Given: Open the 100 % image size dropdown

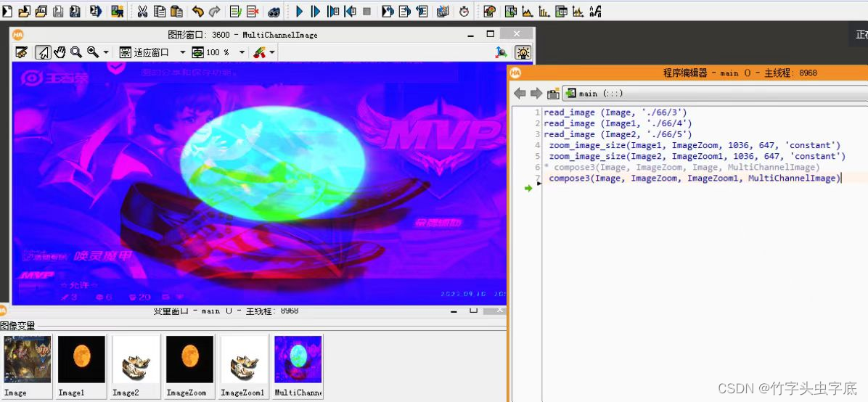Looking at the screenshot, I should coord(242,52).
